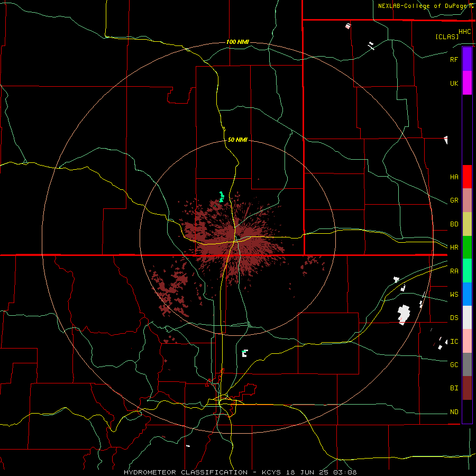Click the GR pinkish legend swatch
Image resolution: width=476 pixels, height=476 pixels.
pos(467,200)
